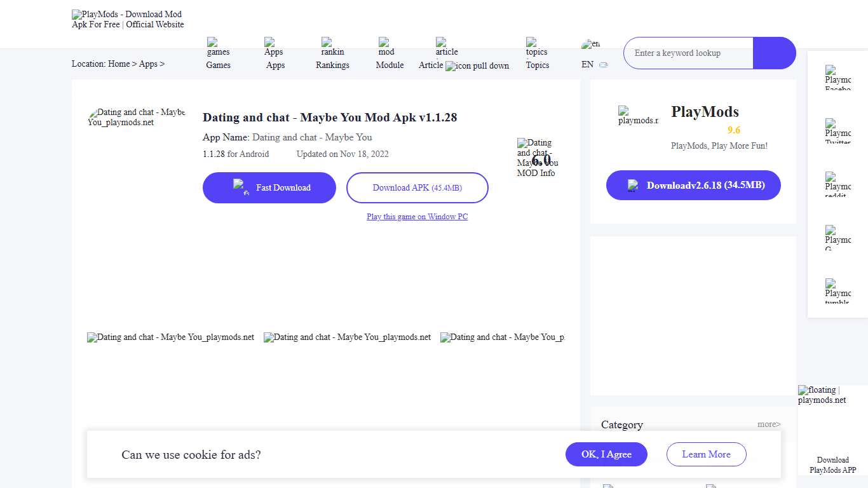Click Download APK (45.4MB) button

pos(417,188)
